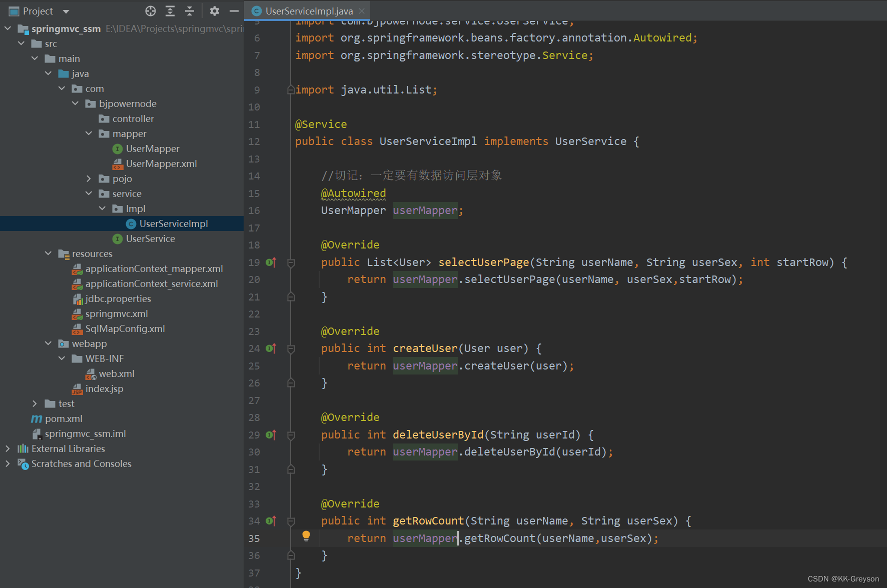Viewport: 887px width, 588px height.
Task: Open Project panel settings gear
Action: [x=215, y=11]
